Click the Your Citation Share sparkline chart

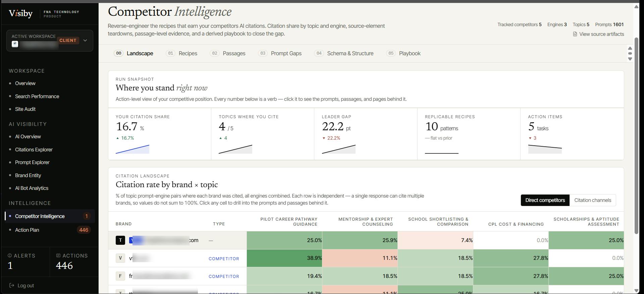tap(132, 149)
